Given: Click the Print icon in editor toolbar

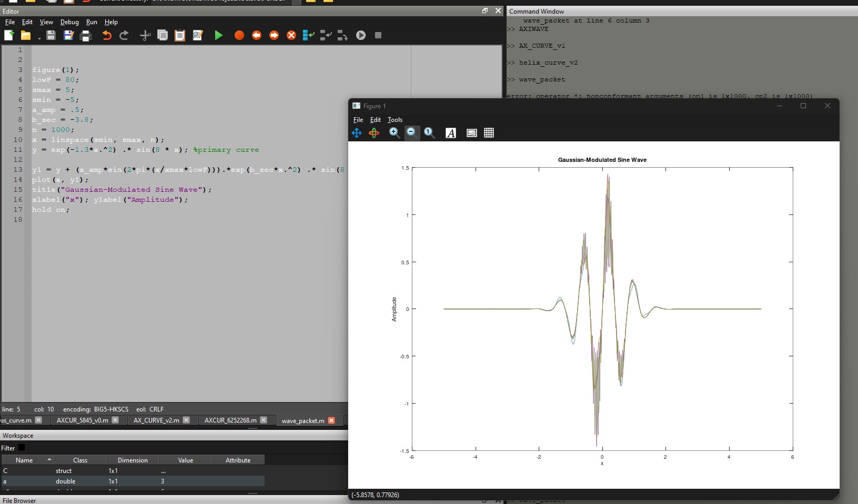Looking at the screenshot, I should coord(86,35).
